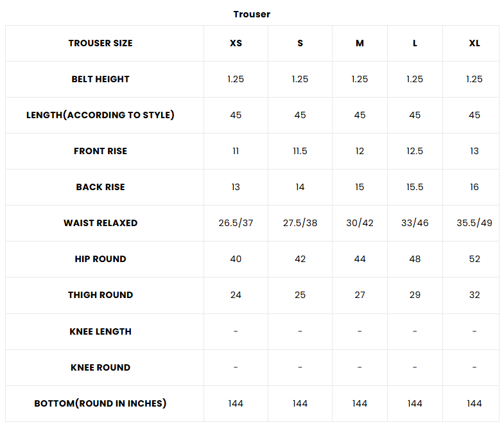Select thigh round value 27
This screenshot has height=431, width=504.
tap(360, 295)
